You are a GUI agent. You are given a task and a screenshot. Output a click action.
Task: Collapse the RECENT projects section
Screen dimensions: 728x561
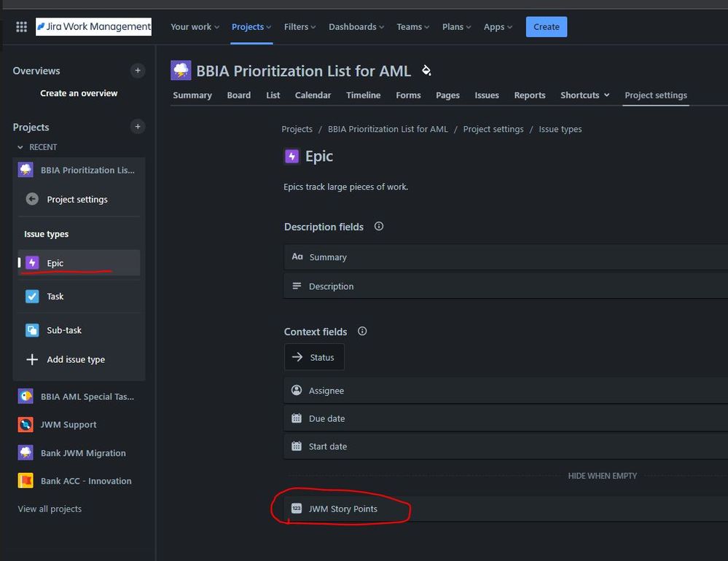(20, 147)
